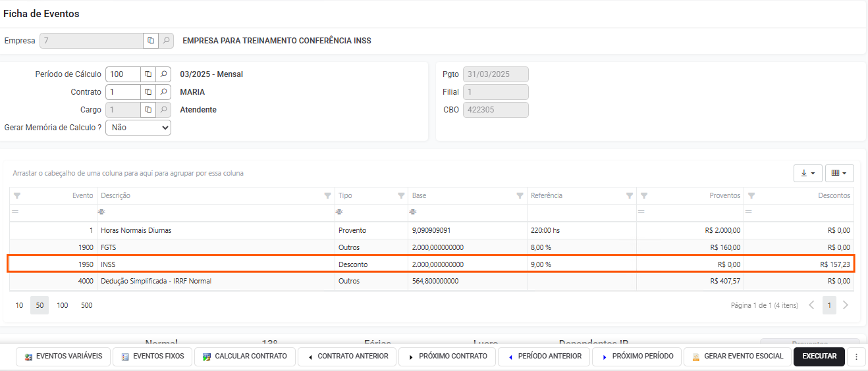Viewport: 868px width, 371px height.
Task: Sort by Descrição column header
Action: 116,195
